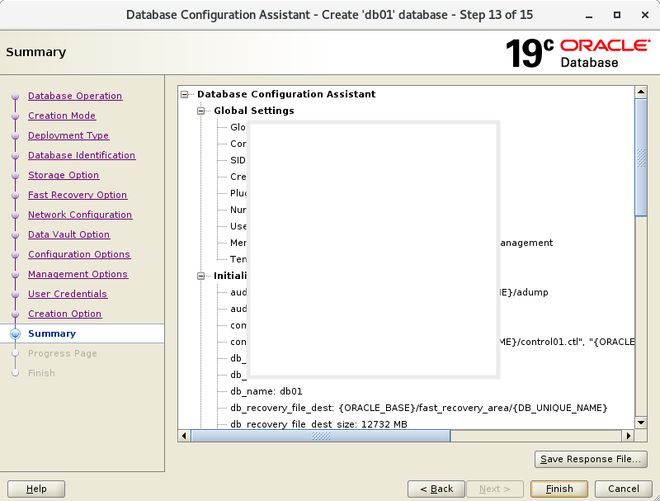
Task: Select the 'db_name: db01' row
Action: [x=266, y=392]
